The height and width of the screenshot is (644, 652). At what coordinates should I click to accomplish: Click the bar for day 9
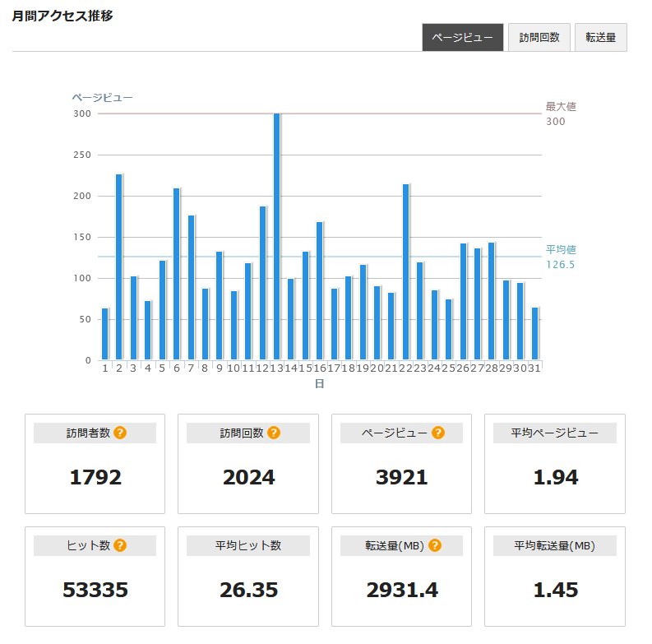coord(220,306)
